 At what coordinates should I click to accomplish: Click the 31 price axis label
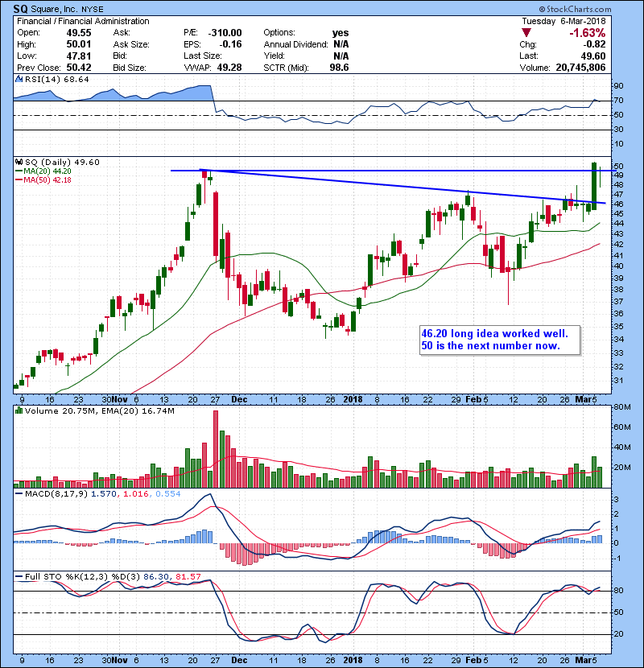click(x=618, y=381)
